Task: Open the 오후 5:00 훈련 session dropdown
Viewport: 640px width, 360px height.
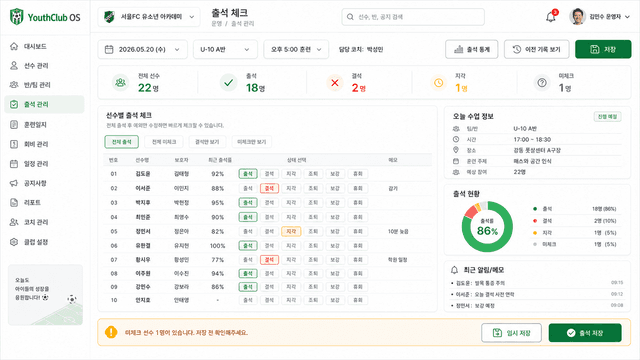Action: coord(296,49)
